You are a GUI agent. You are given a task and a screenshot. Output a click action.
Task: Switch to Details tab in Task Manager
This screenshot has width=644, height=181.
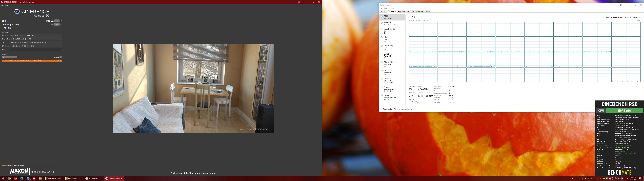(420, 11)
